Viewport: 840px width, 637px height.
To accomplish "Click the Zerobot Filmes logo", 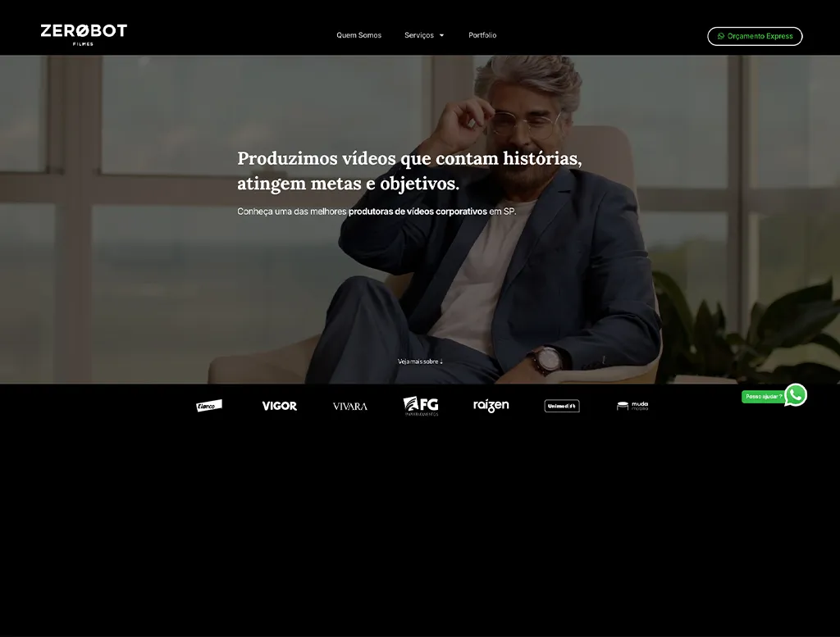I will (84, 34).
